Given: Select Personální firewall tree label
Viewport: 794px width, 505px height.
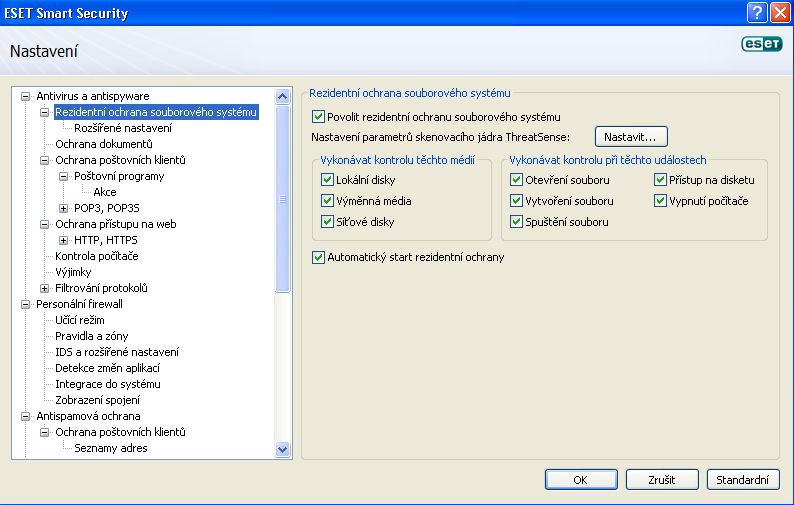Looking at the screenshot, I should [x=80, y=304].
